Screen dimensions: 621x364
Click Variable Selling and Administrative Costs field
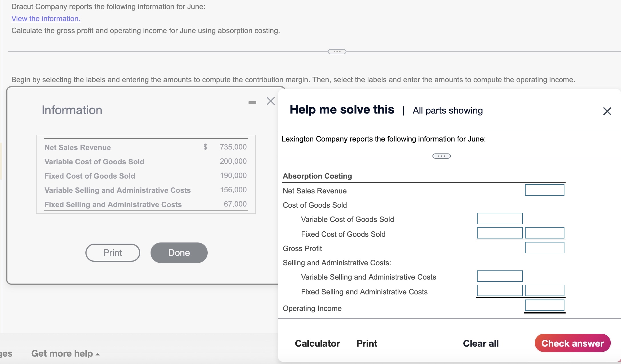pos(500,276)
